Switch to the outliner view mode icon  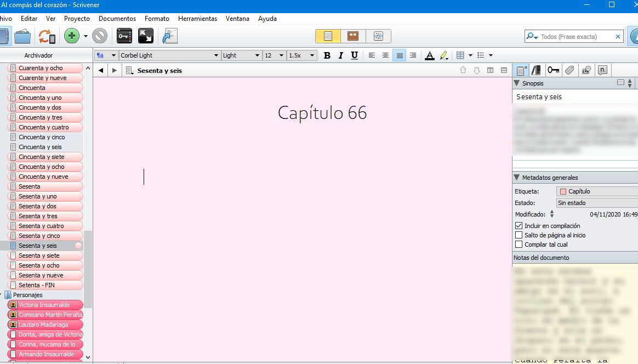378,36
